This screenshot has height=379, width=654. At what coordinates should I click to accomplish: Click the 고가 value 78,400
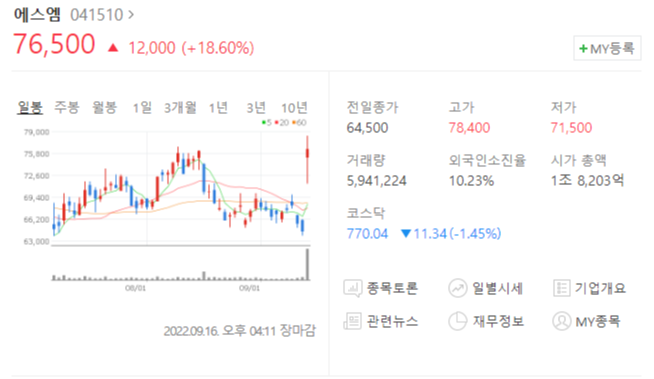469,128
